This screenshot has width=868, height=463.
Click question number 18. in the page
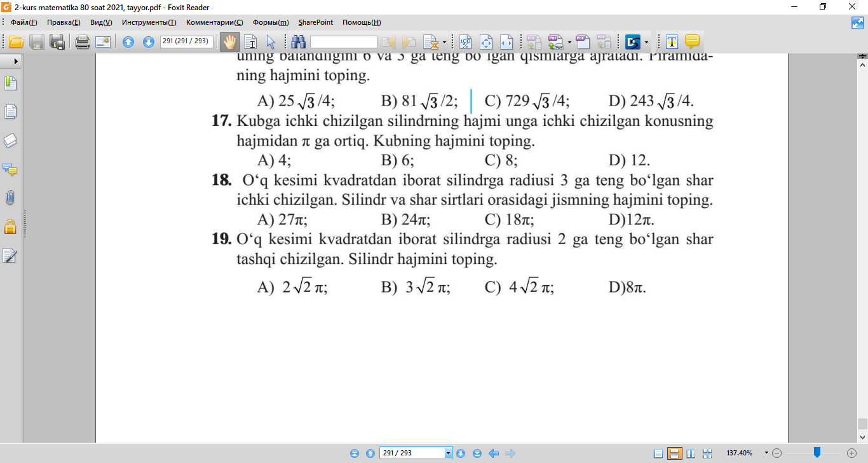220,181
